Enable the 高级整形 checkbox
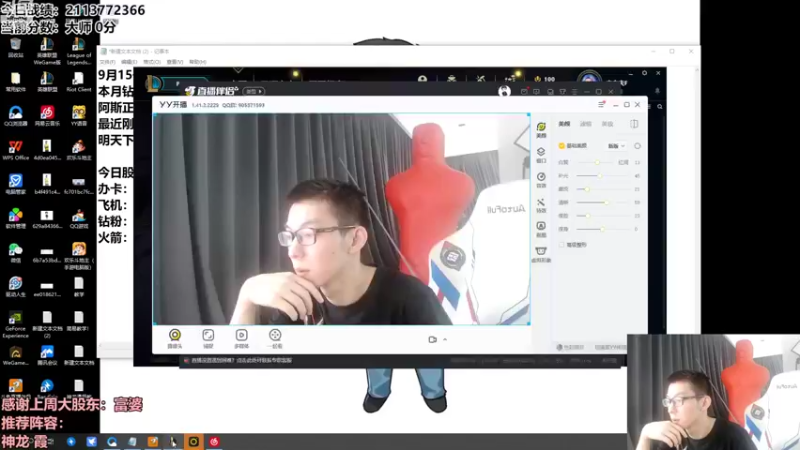The image size is (800, 450). 562,245
